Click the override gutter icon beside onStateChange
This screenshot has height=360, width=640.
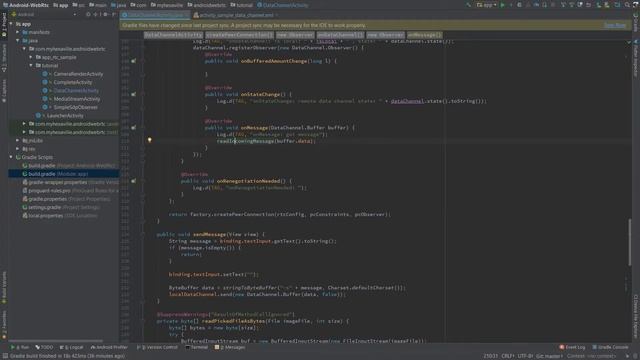pyautogui.click(x=133, y=94)
